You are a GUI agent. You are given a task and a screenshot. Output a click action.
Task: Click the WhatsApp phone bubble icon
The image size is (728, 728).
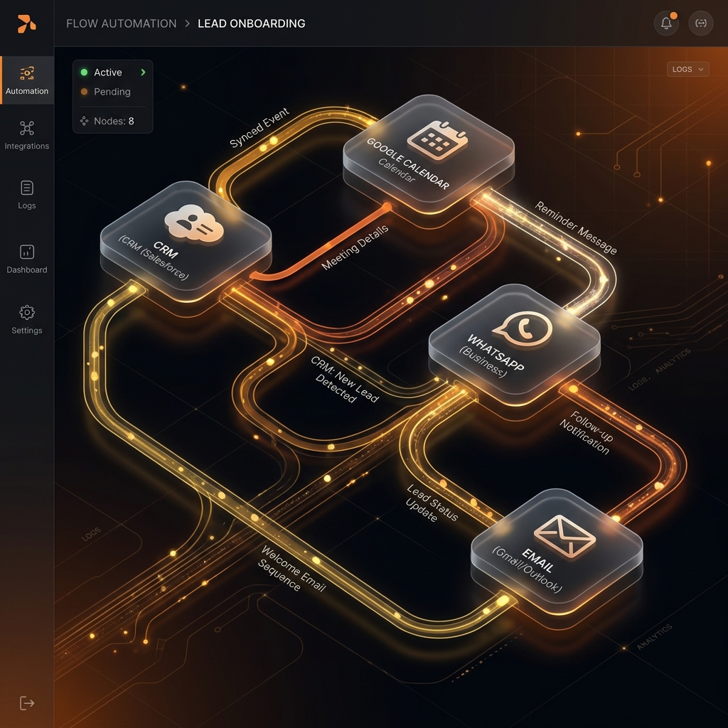[523, 328]
